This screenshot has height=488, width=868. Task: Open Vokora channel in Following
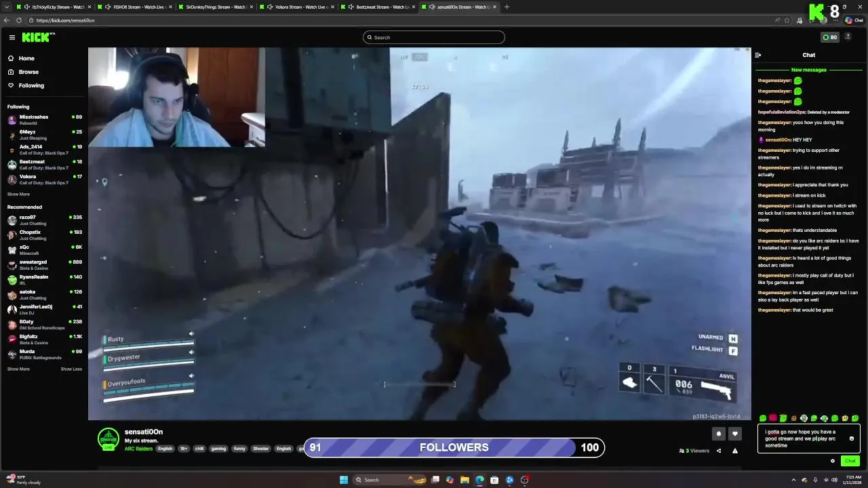pyautogui.click(x=43, y=180)
